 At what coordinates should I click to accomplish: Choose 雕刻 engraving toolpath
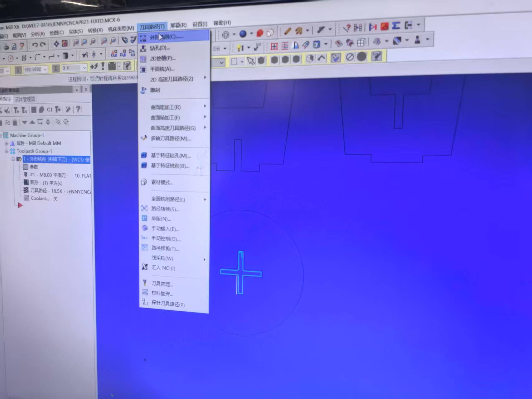(x=174, y=90)
